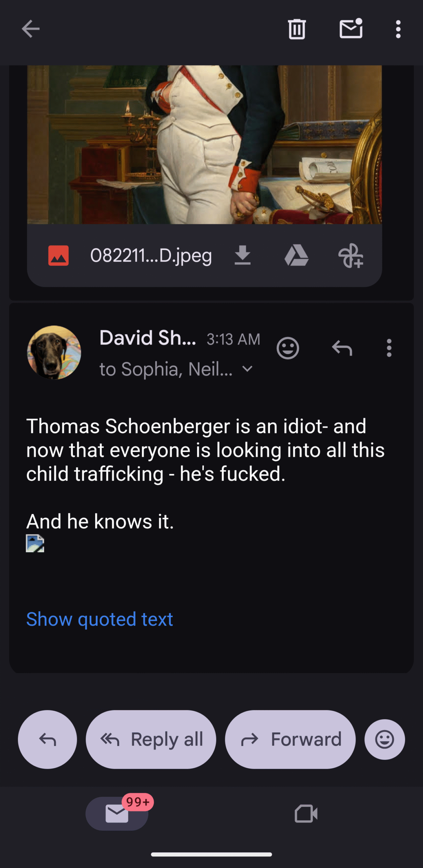Save attachment to Google Drive
The width and height of the screenshot is (423, 868).
[x=296, y=256]
